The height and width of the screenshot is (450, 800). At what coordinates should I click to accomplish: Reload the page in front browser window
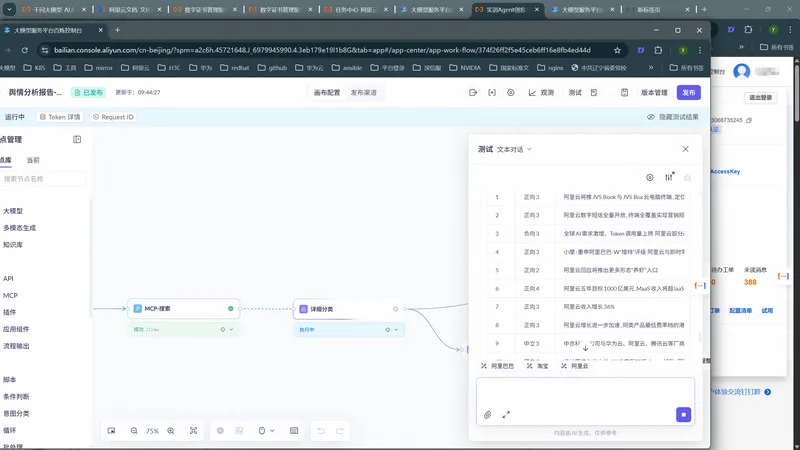click(24, 50)
